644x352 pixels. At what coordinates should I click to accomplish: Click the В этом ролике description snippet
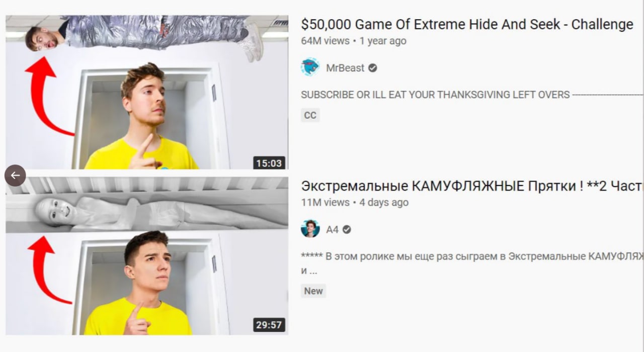point(472,263)
